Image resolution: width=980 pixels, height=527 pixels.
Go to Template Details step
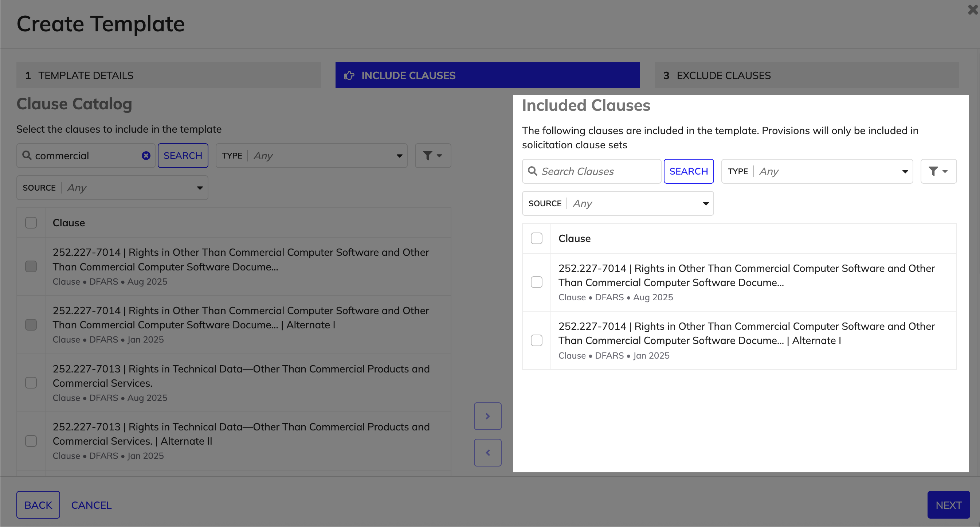pyautogui.click(x=169, y=75)
